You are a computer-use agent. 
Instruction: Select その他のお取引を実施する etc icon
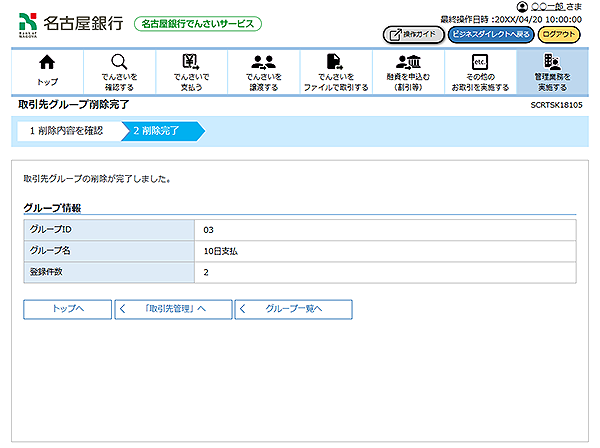click(x=479, y=63)
